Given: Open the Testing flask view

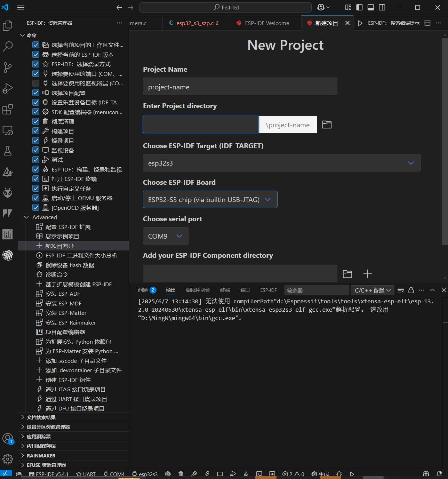Looking at the screenshot, I should click(x=8, y=151).
